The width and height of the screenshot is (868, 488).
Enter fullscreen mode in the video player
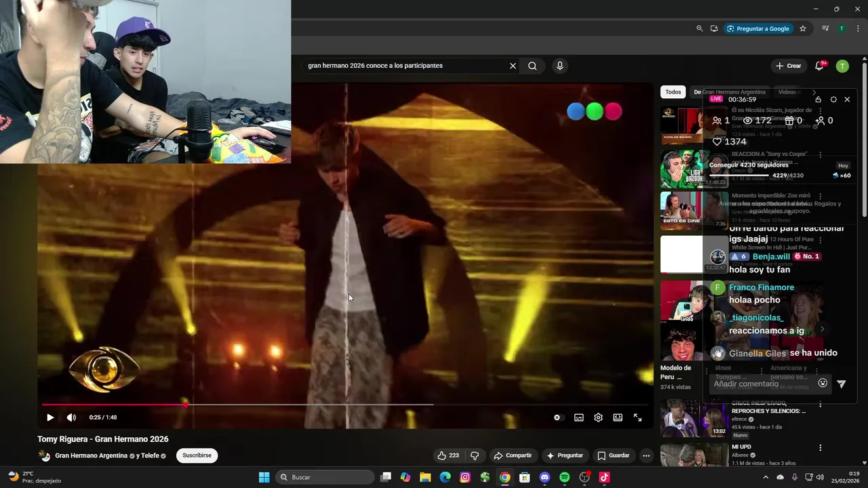[637, 418]
